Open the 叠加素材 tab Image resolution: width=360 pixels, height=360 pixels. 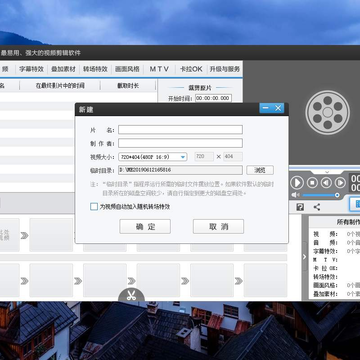[x=63, y=69]
